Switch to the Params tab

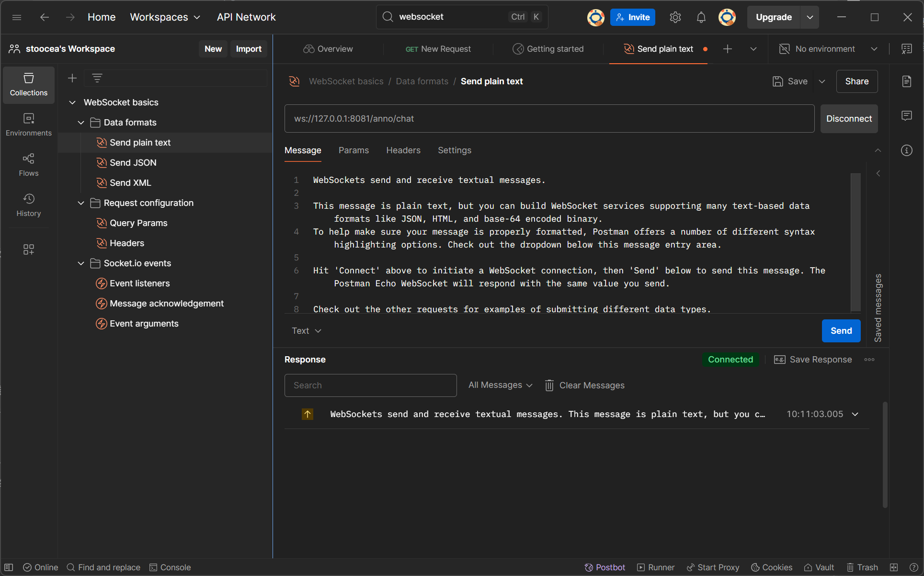354,150
